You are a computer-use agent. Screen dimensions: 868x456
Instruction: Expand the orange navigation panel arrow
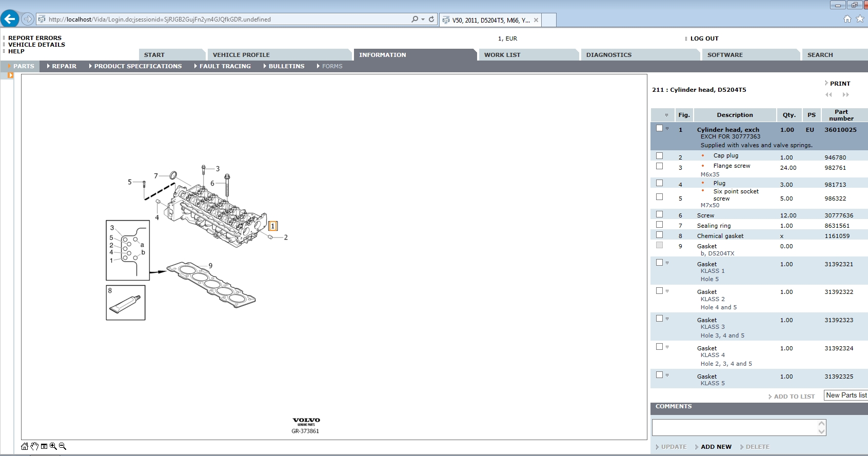click(10, 75)
